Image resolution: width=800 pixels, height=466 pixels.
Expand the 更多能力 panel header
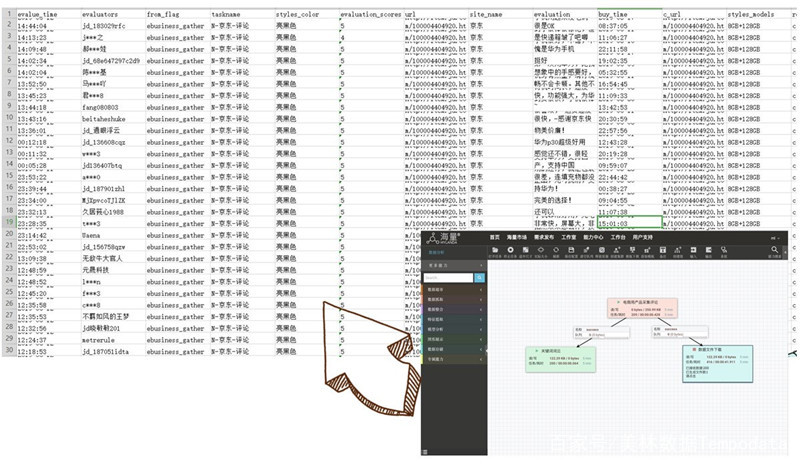coord(454,265)
